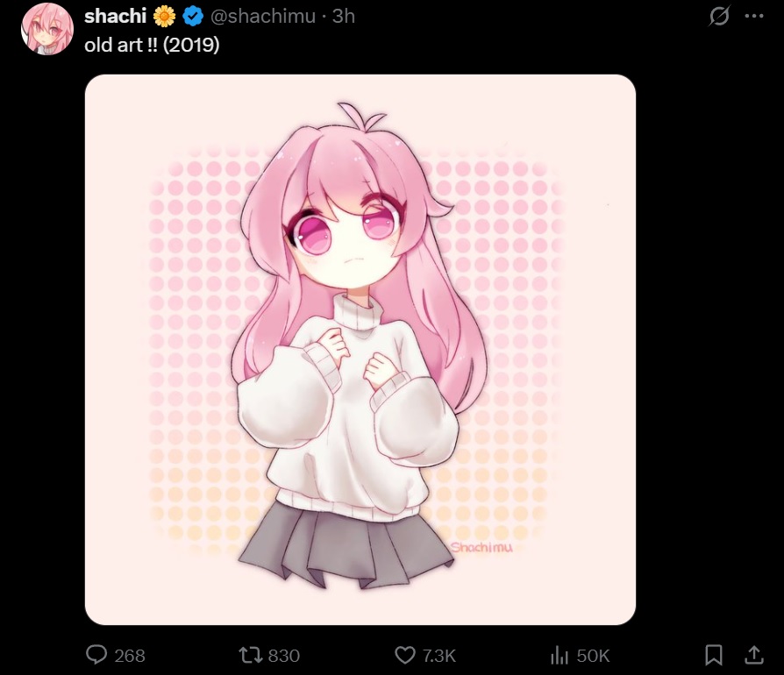Click the post text "old art !! (2019)"
This screenshot has height=675, width=784.
[152, 45]
